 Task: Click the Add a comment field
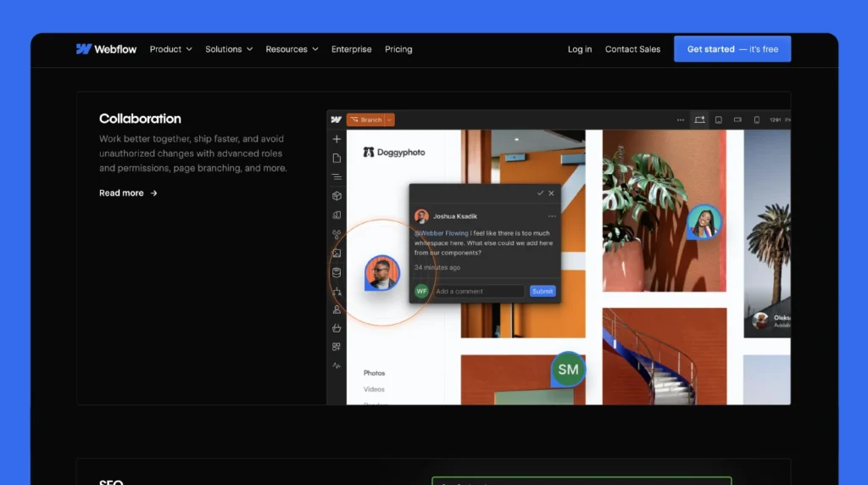coord(479,291)
